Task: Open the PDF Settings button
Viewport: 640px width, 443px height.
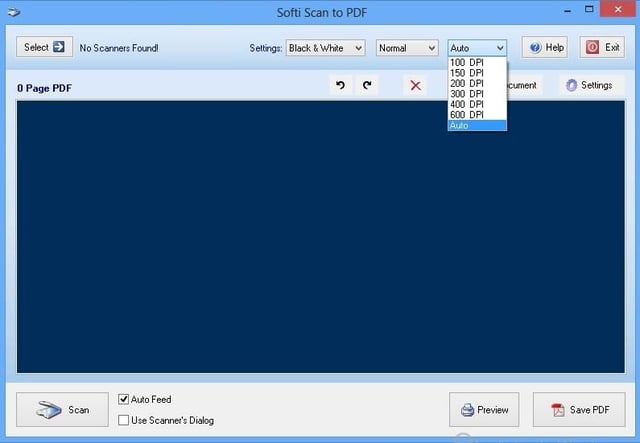Action: pos(592,85)
